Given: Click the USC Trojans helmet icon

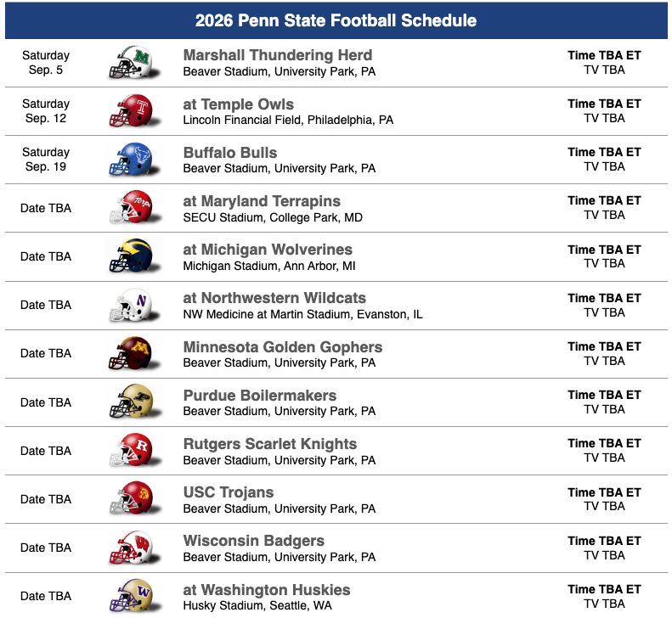Looking at the screenshot, I should 130,498.
